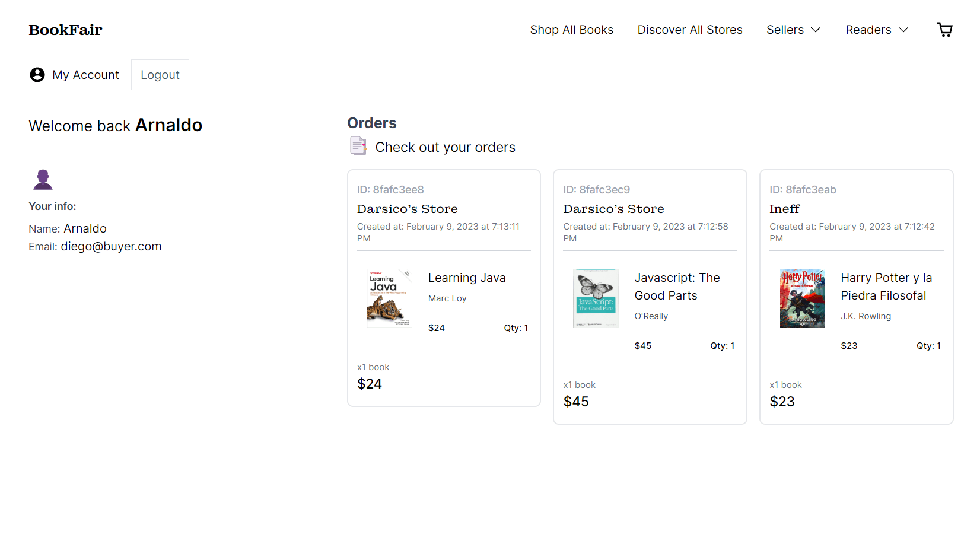Click the orders document icon
980x547 pixels.
point(358,146)
